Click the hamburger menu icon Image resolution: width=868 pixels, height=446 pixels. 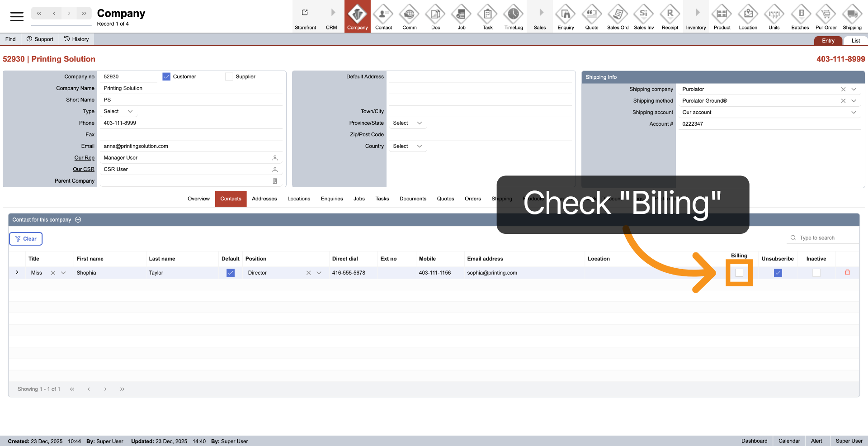point(17,17)
